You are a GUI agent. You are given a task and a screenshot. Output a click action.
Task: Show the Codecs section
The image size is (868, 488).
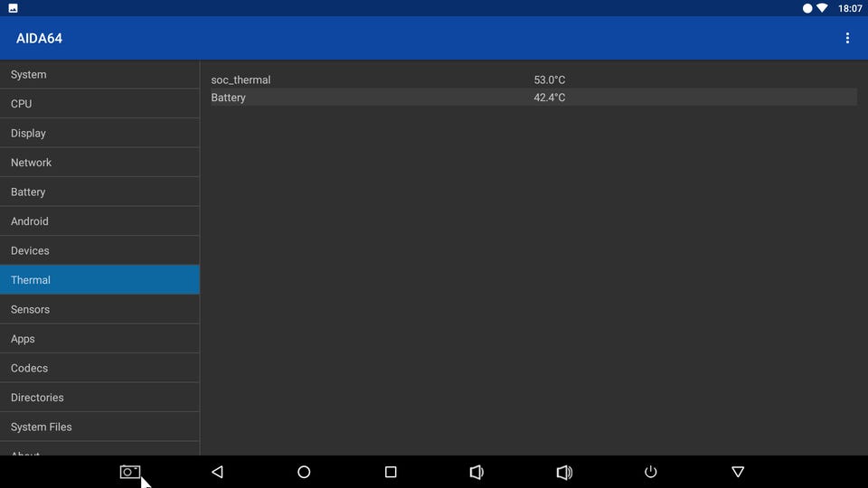click(x=99, y=368)
